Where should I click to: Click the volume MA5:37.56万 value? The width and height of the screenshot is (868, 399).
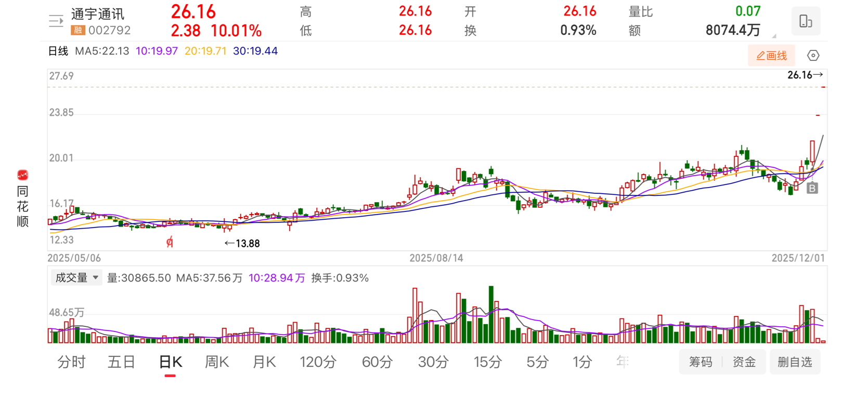click(x=209, y=278)
